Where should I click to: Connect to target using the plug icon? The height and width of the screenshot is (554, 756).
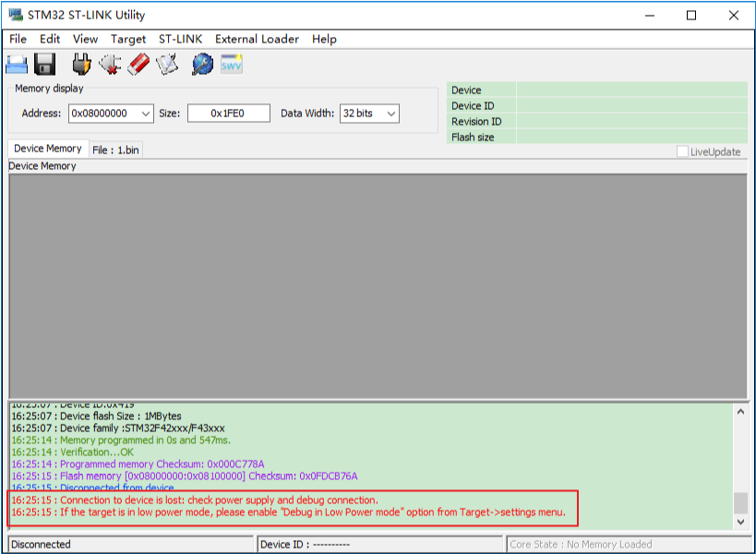[x=81, y=64]
